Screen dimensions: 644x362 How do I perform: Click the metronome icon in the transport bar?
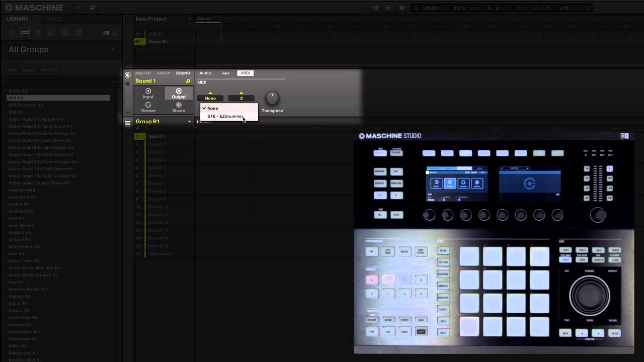[415, 8]
